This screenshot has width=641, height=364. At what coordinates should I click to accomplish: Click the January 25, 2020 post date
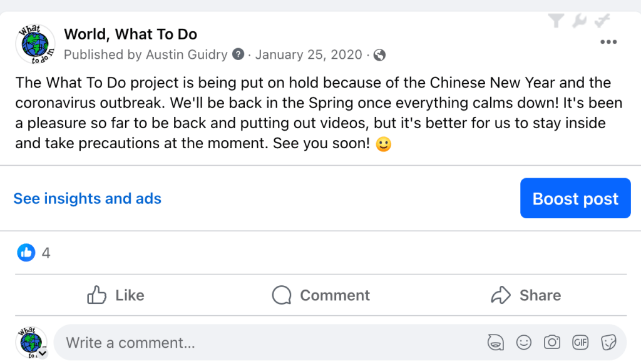[x=309, y=54]
